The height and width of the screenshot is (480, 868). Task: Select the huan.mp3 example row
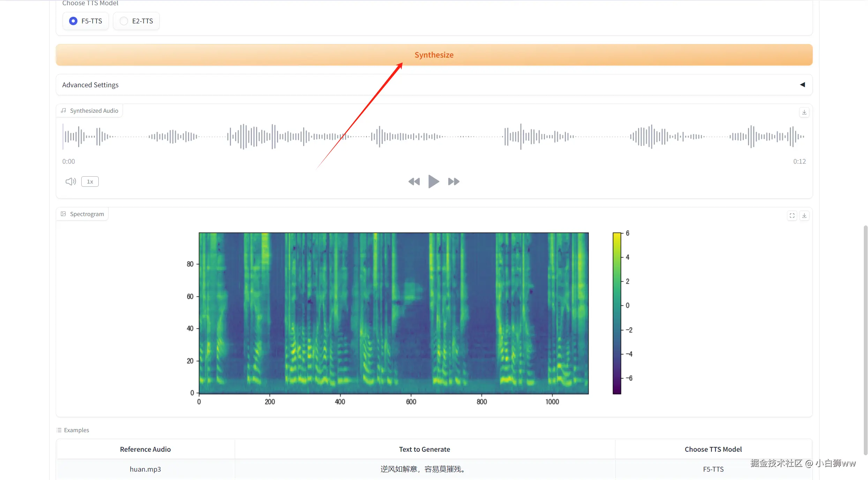coord(145,469)
